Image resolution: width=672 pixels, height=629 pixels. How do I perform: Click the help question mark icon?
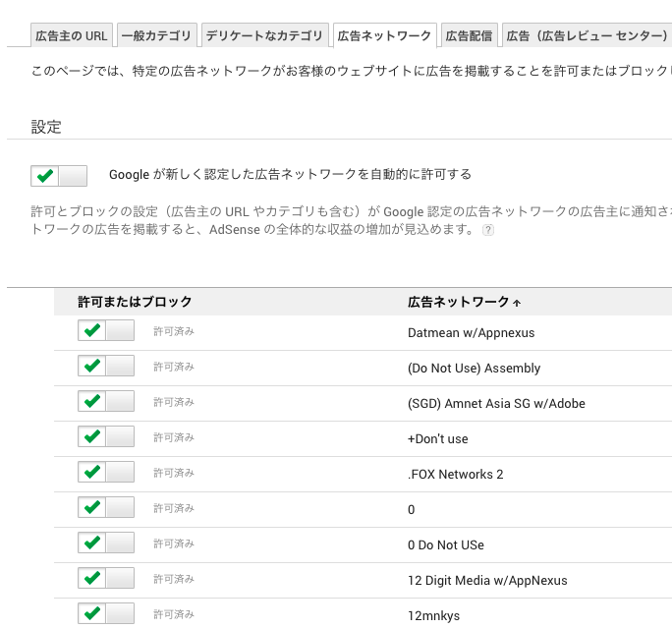click(488, 230)
